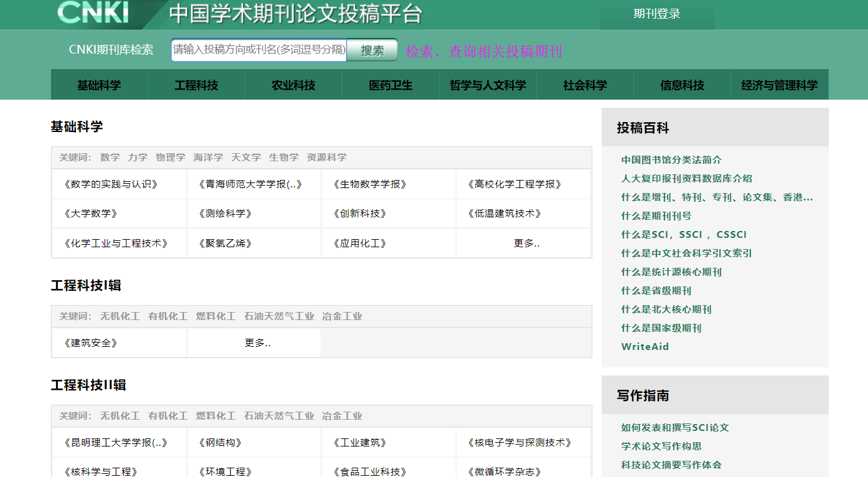
Task: Focus the 投稿方向或刊名 search input
Action: pos(259,50)
